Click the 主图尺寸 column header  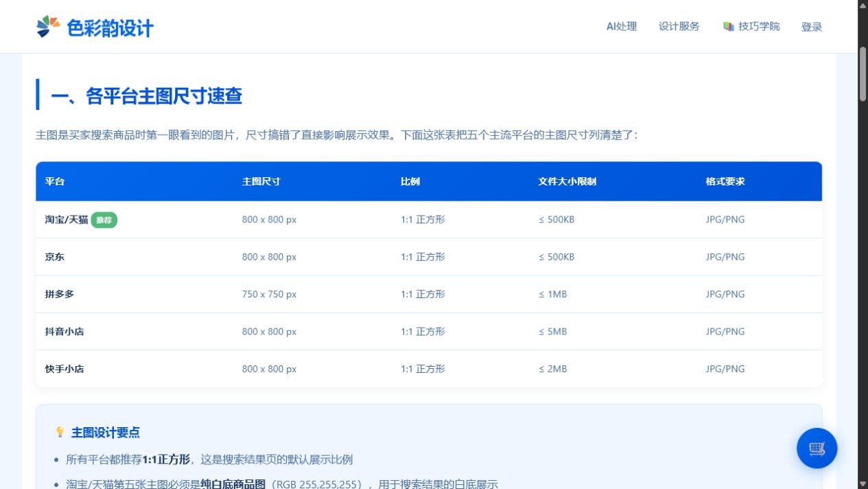(x=261, y=181)
